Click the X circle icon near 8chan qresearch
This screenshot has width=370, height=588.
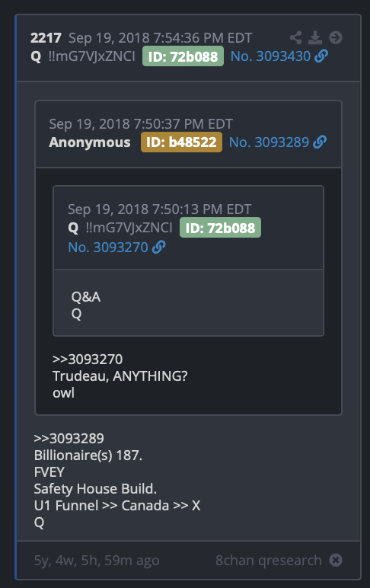click(x=336, y=560)
